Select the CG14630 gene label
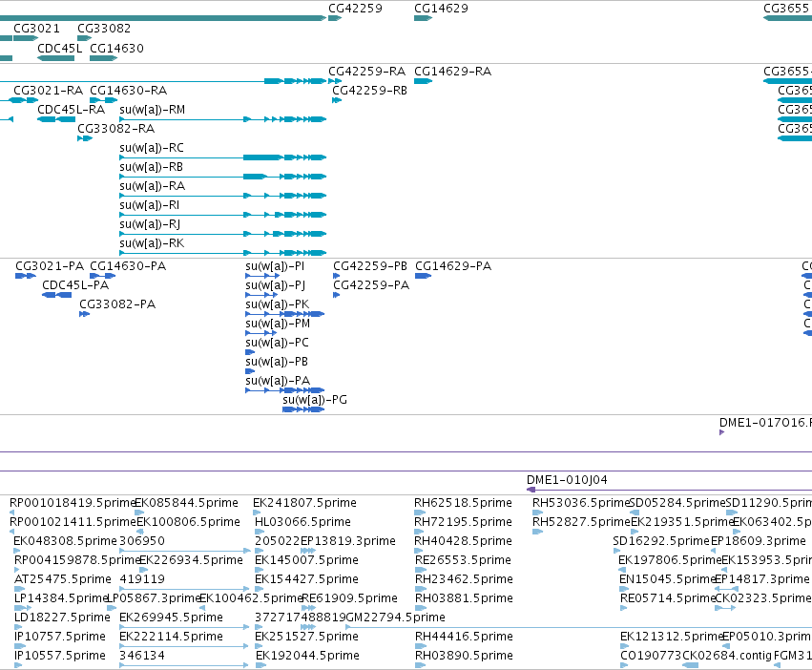Screen dimensions: 812x670 pyautogui.click(x=117, y=48)
